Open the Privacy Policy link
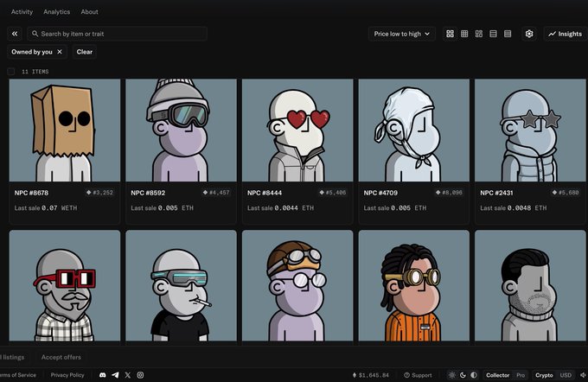The height and width of the screenshot is (382, 588). click(67, 375)
